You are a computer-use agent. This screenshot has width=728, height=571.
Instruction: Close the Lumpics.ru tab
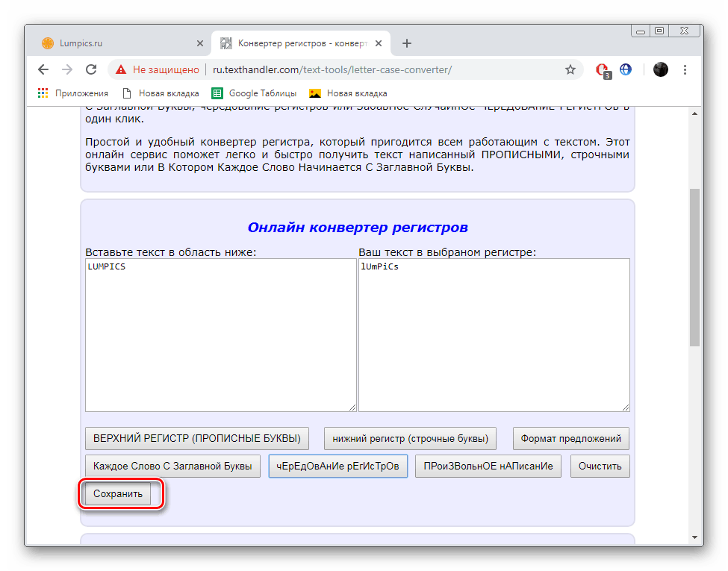(200, 43)
